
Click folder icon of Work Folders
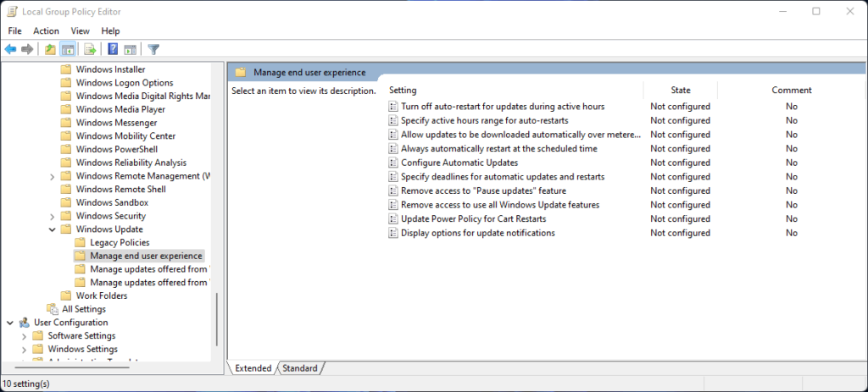click(x=66, y=295)
